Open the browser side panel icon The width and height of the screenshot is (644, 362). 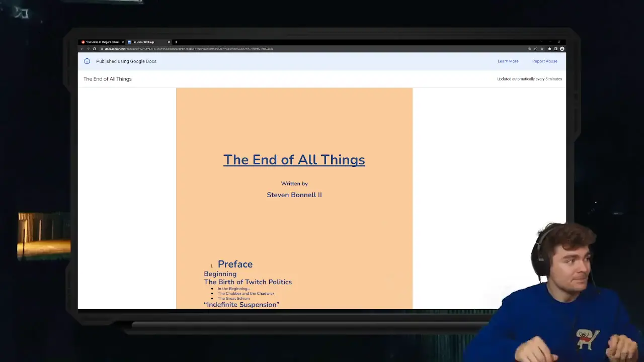[x=555, y=49]
